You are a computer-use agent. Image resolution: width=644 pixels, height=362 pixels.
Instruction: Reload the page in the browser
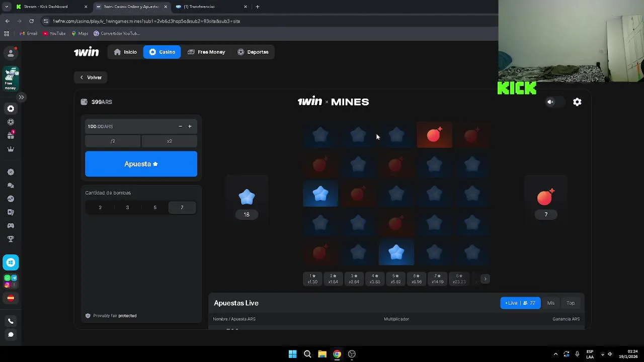coord(31,21)
